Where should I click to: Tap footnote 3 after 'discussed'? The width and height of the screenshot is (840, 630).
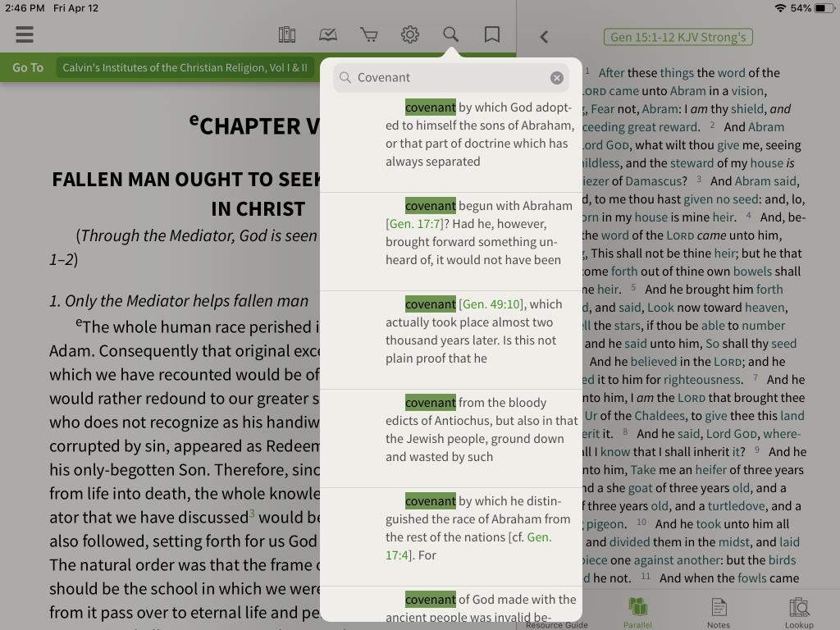pyautogui.click(x=252, y=514)
